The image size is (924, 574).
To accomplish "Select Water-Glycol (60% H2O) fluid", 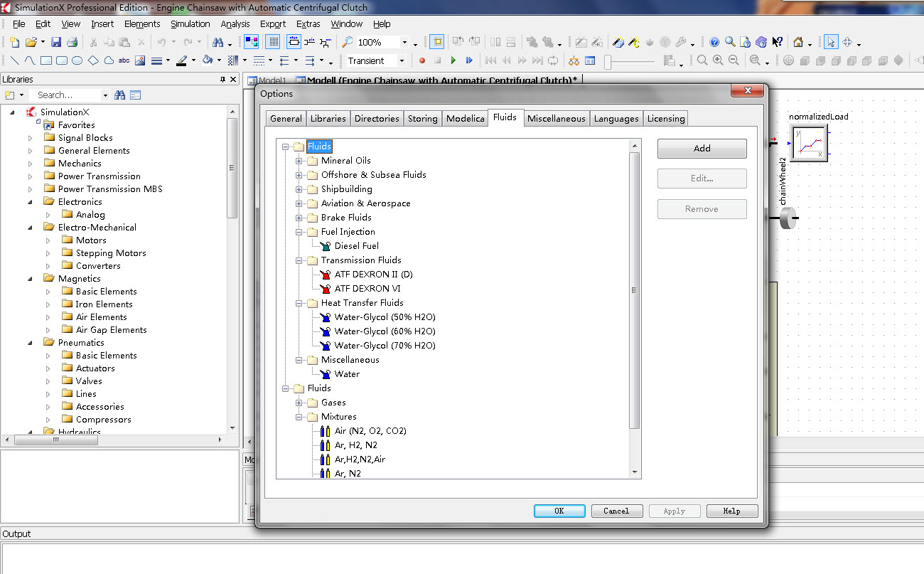I will click(385, 331).
